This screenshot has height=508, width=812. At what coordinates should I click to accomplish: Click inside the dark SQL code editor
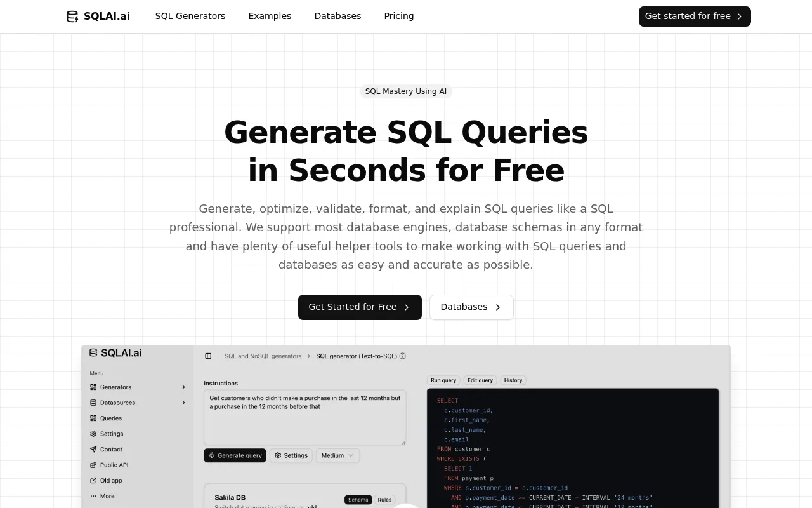(573, 448)
